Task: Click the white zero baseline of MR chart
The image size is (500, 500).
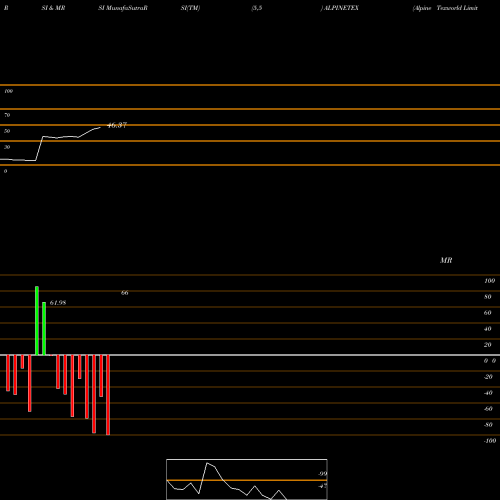Action: tap(250, 355)
